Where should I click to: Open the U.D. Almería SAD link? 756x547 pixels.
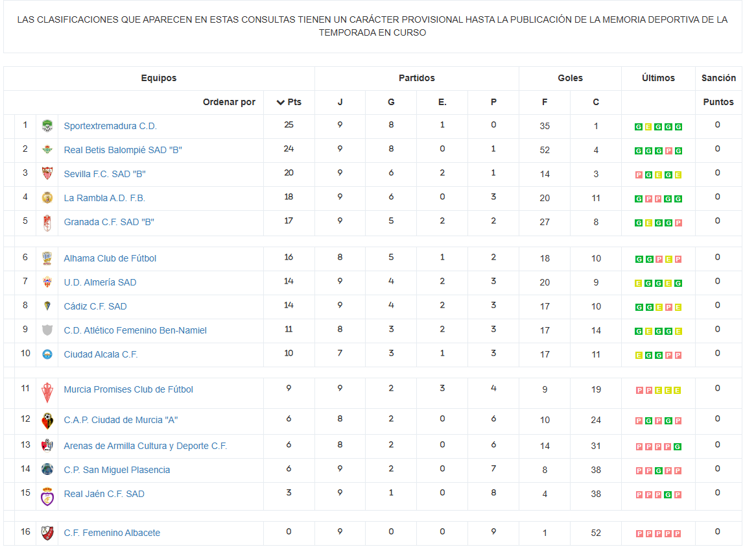click(x=100, y=283)
